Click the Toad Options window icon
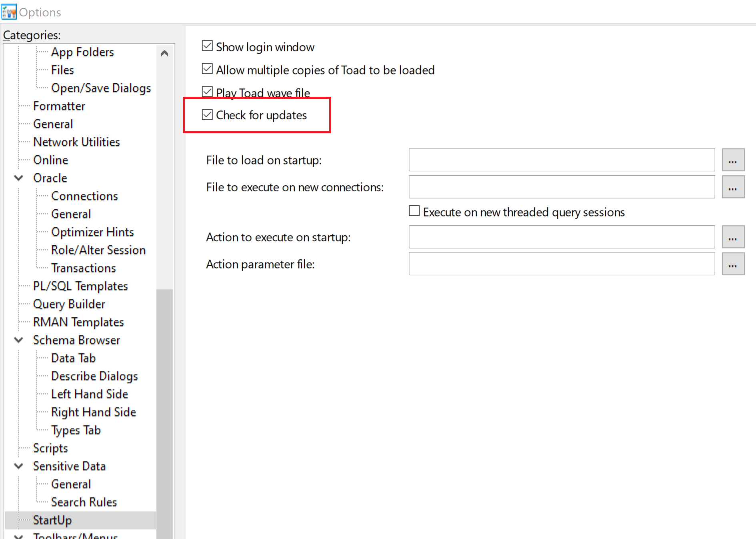The height and width of the screenshot is (539, 756). click(x=9, y=12)
